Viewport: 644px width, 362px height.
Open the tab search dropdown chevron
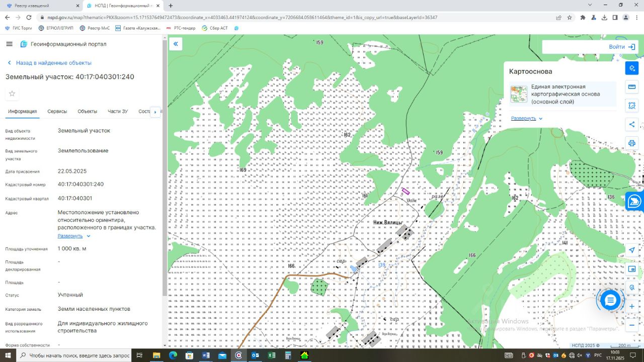point(590,5)
